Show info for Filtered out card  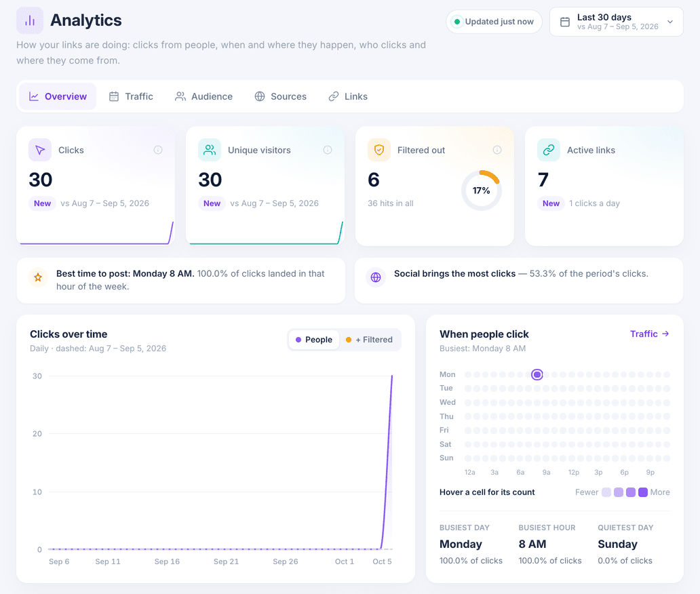pos(497,150)
